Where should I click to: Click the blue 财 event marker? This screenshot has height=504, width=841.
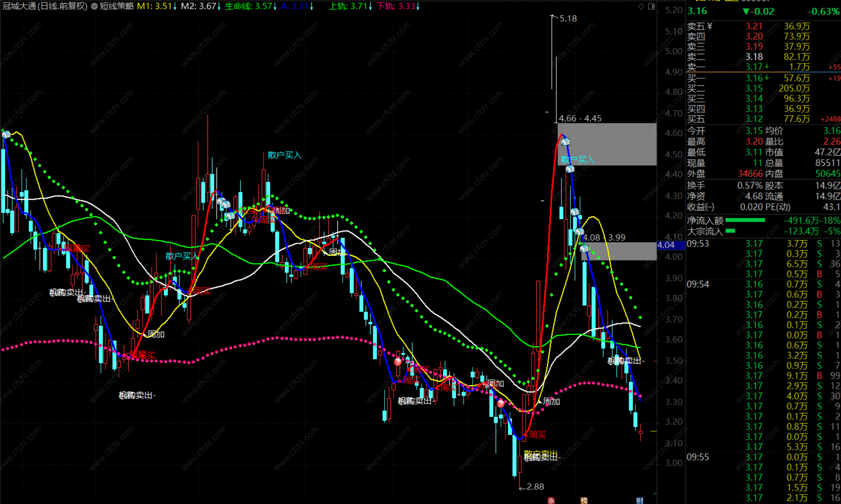tap(640, 500)
